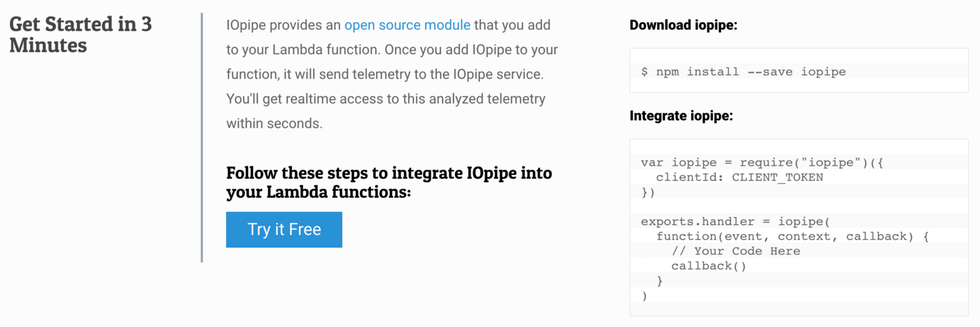Click the "callback()" call in code
Screen dimensions: 980x327
(x=709, y=266)
